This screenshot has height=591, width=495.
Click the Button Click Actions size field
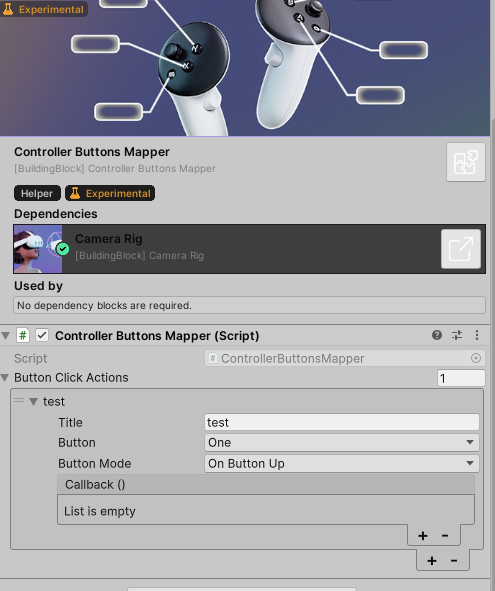coord(461,378)
